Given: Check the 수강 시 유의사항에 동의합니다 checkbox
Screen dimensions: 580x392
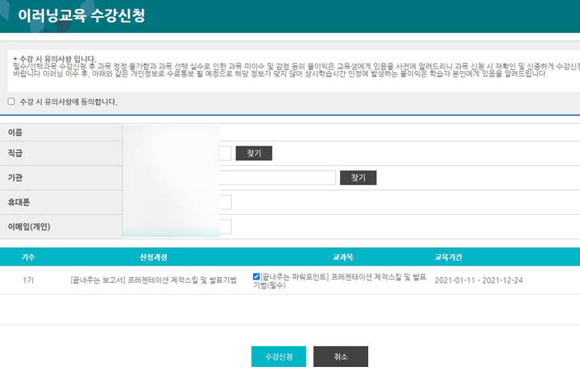Looking at the screenshot, I should coord(11,101).
